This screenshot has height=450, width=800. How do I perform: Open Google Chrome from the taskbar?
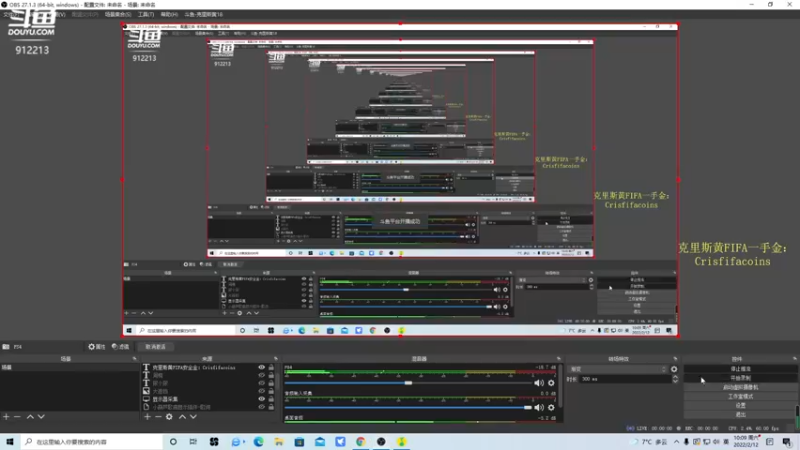point(361,442)
